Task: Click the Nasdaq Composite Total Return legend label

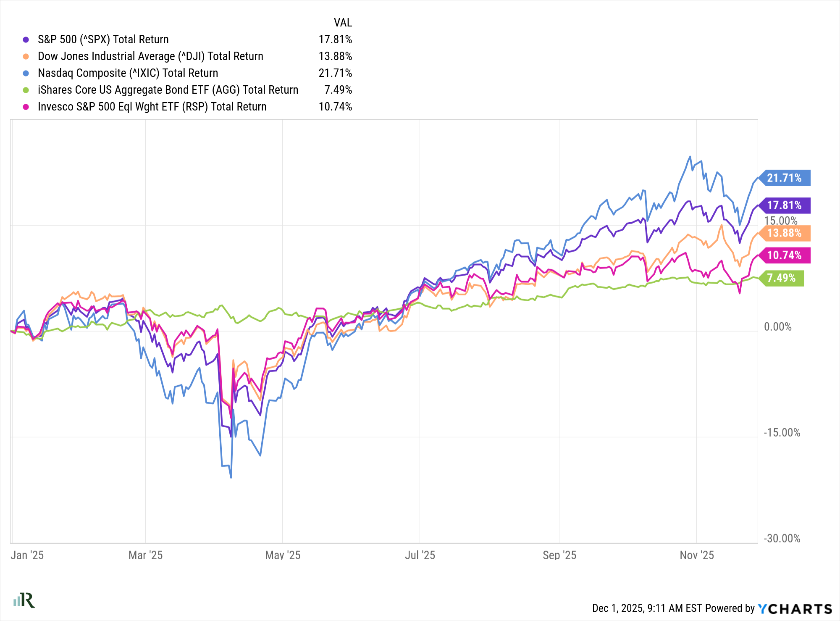Action: pyautogui.click(x=128, y=73)
